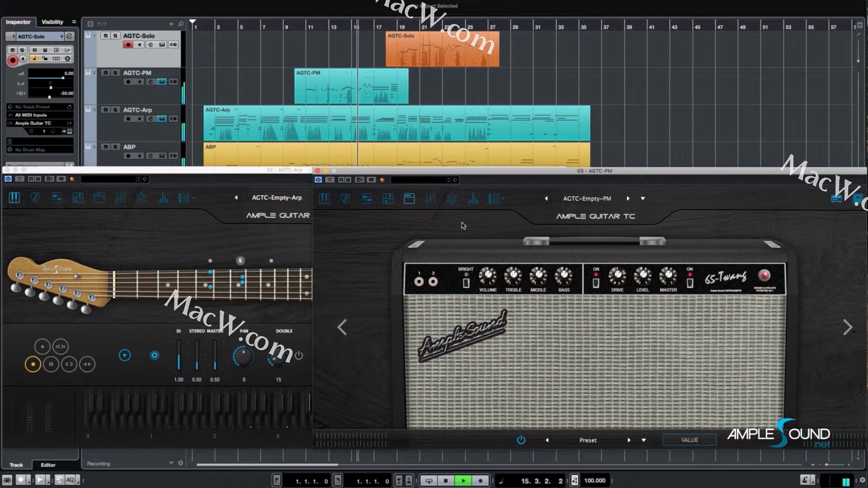Viewport: 868px width, 488px height.
Task: Open the bar-chart icon in AGTC-Arp plugin
Action: coord(163,198)
